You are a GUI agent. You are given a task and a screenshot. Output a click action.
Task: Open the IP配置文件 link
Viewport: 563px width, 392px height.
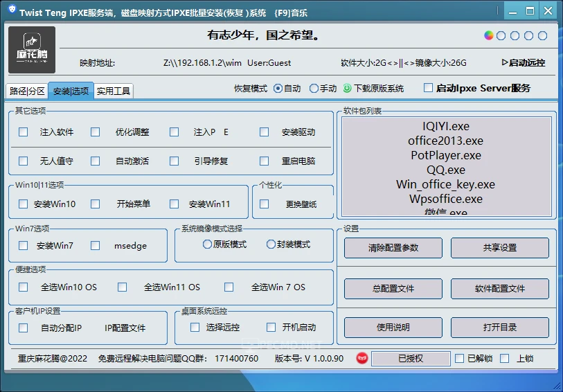(x=125, y=328)
